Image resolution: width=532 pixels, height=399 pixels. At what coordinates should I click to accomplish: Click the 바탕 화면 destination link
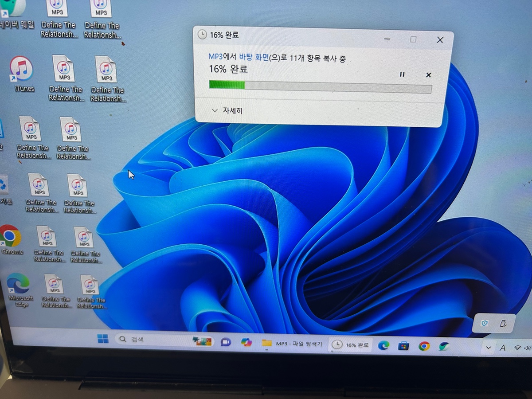click(x=254, y=57)
